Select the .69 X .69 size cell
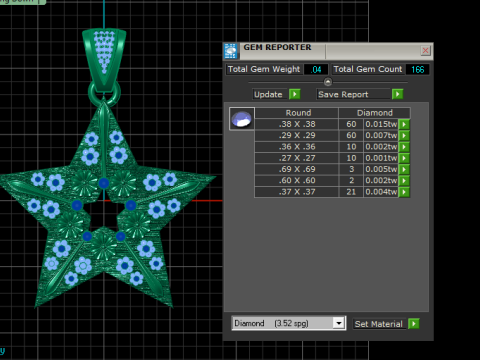 (297, 169)
